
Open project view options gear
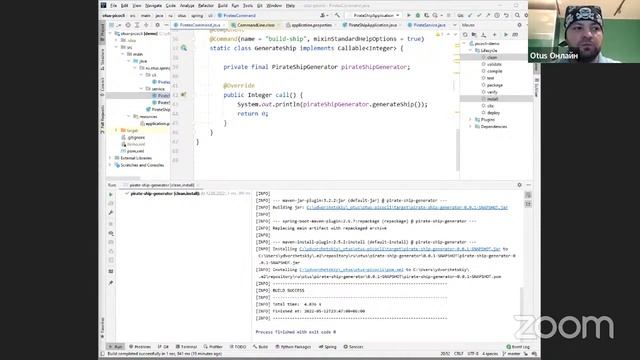[157, 25]
